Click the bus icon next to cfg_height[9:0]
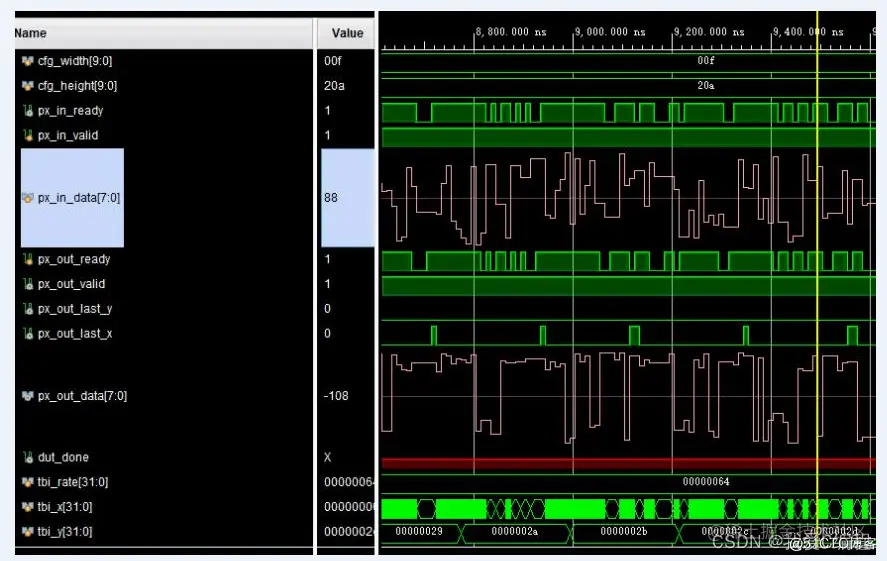887x561 pixels. point(27,86)
